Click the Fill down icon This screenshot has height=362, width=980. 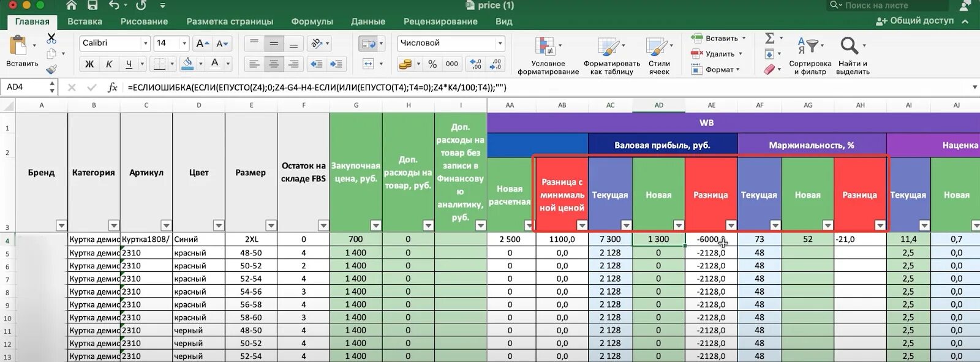tap(769, 54)
